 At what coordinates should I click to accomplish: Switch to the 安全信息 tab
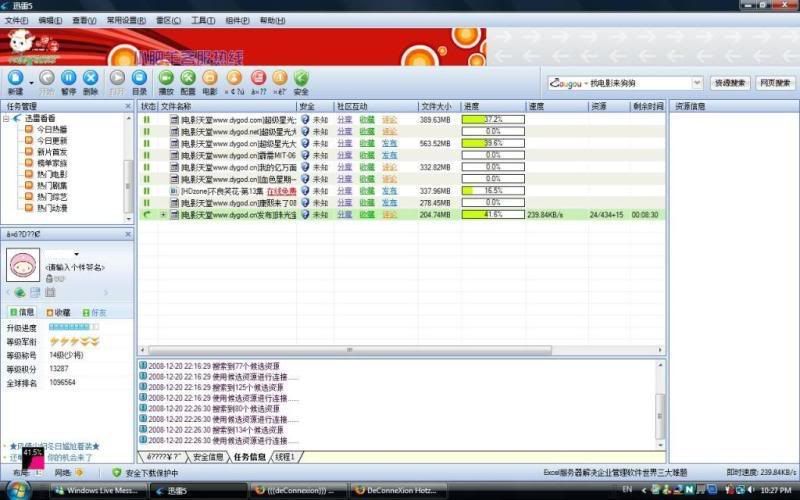pos(208,457)
